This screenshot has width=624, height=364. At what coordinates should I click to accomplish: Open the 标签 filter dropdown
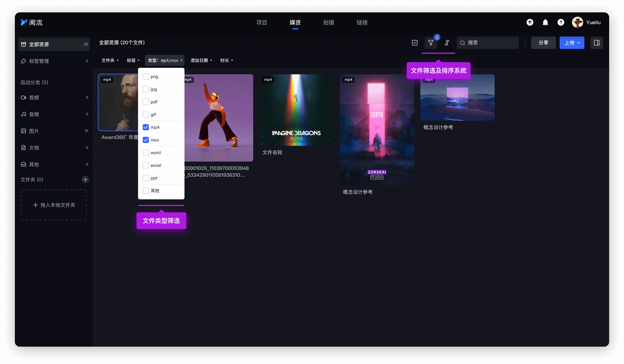click(x=133, y=60)
